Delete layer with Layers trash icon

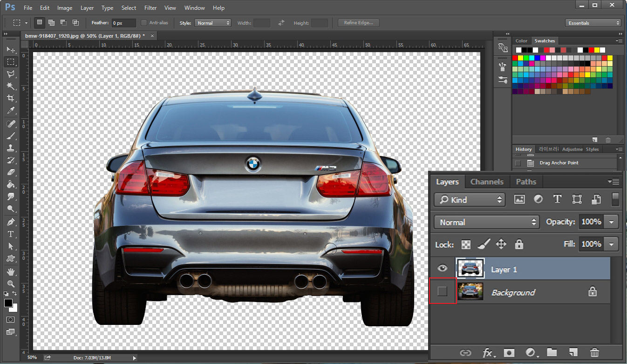click(x=594, y=352)
